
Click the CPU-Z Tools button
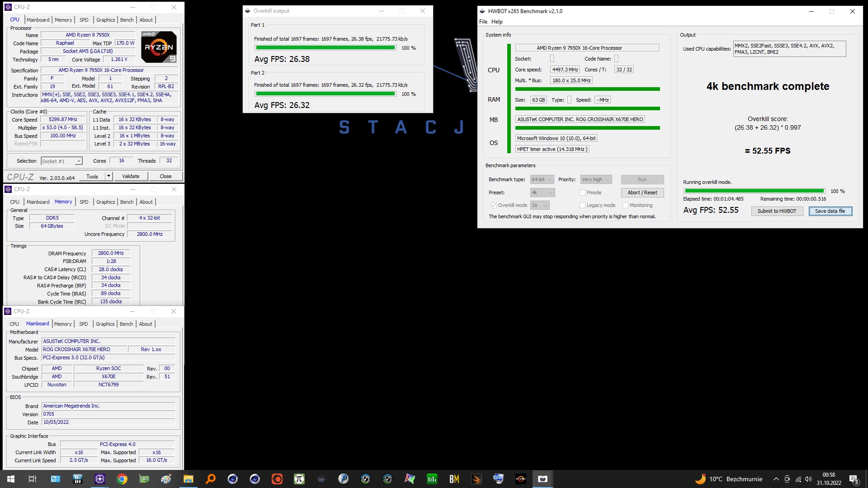point(92,176)
